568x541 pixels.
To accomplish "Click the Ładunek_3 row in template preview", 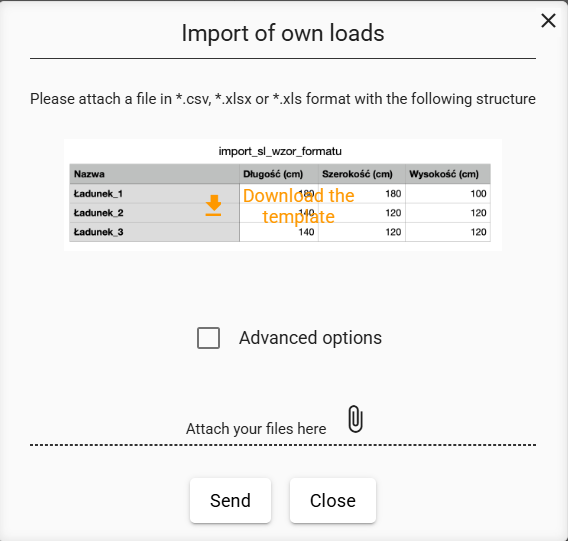I will 280,232.
